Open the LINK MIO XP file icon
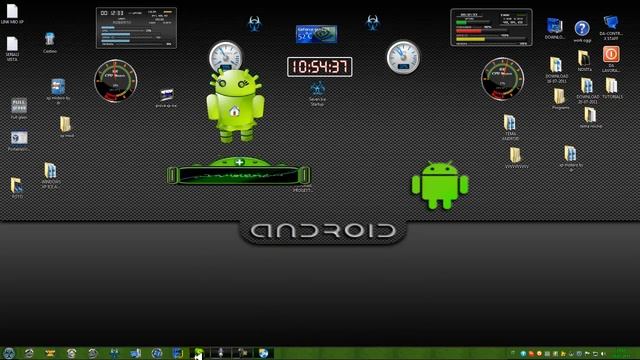Viewport: 640px width, 360px height. (12, 12)
